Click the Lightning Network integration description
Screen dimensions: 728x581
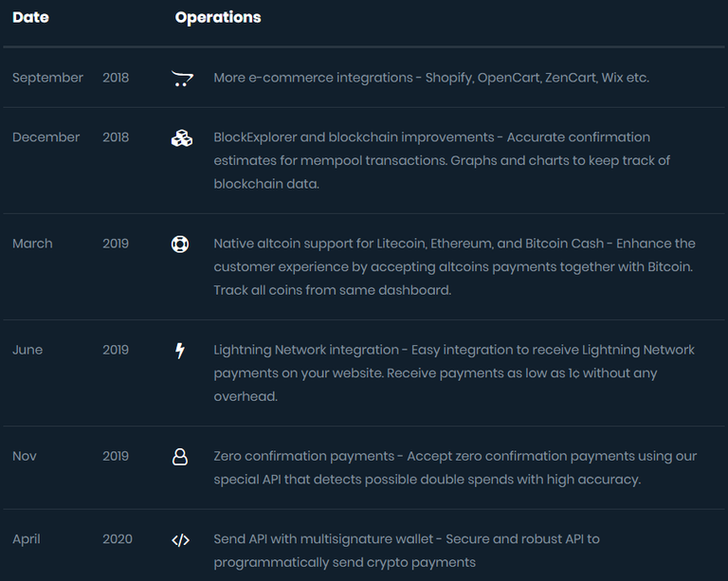click(454, 373)
